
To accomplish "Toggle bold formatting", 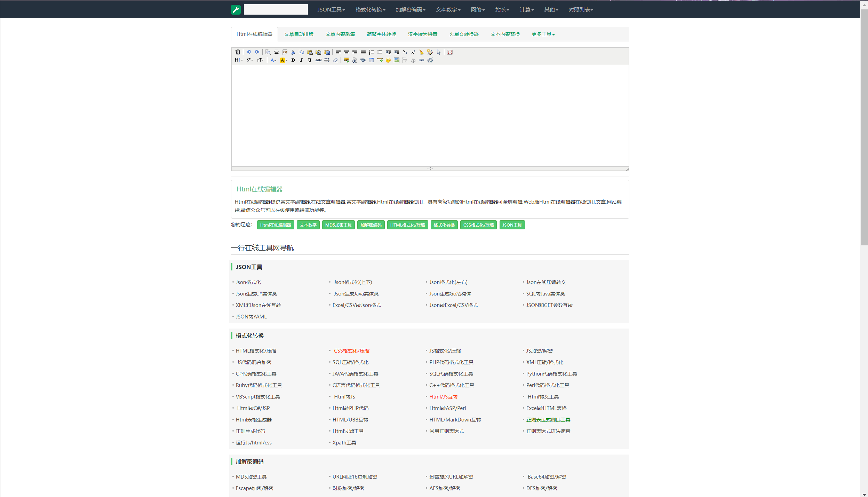I will point(293,60).
